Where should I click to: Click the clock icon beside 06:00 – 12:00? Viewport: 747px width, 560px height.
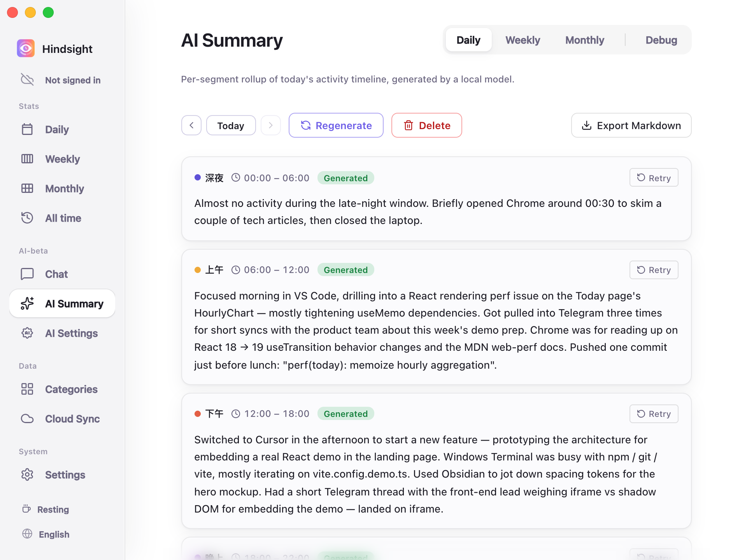point(236,269)
